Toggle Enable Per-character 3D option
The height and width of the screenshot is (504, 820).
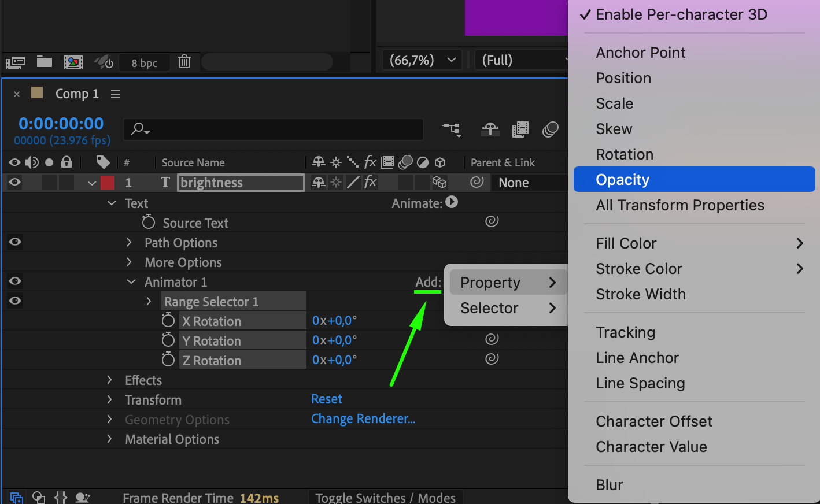[681, 14]
